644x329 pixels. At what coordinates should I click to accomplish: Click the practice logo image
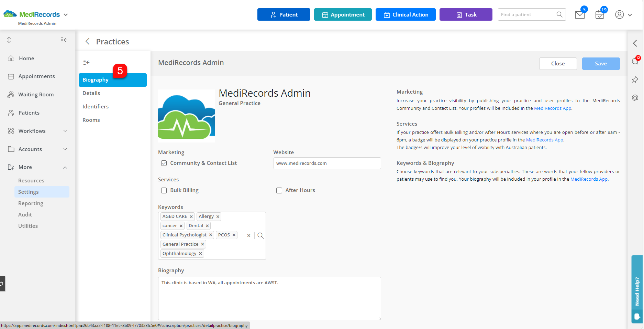[x=187, y=116]
